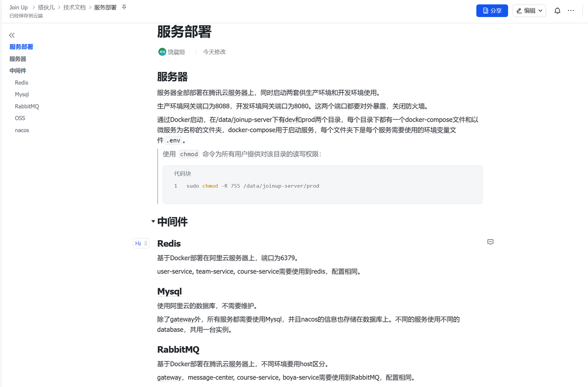Click the inline .env code text
This screenshot has width=588, height=387.
pyautogui.click(x=173, y=140)
